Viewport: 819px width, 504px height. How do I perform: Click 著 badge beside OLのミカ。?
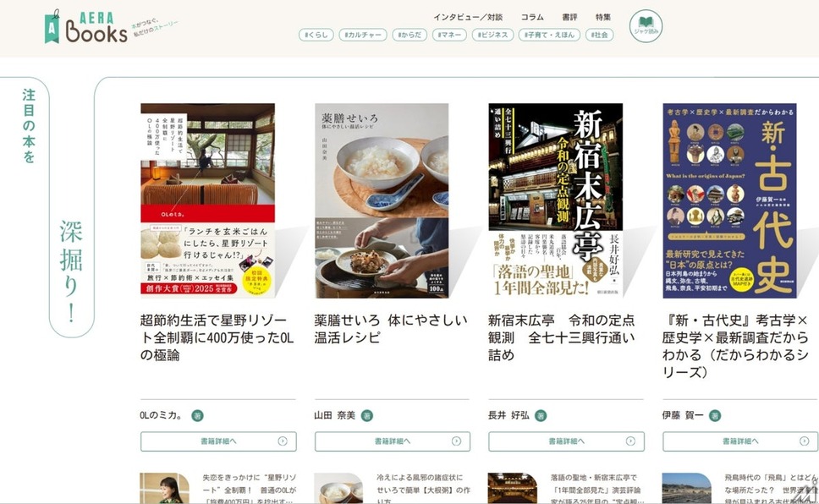(197, 416)
